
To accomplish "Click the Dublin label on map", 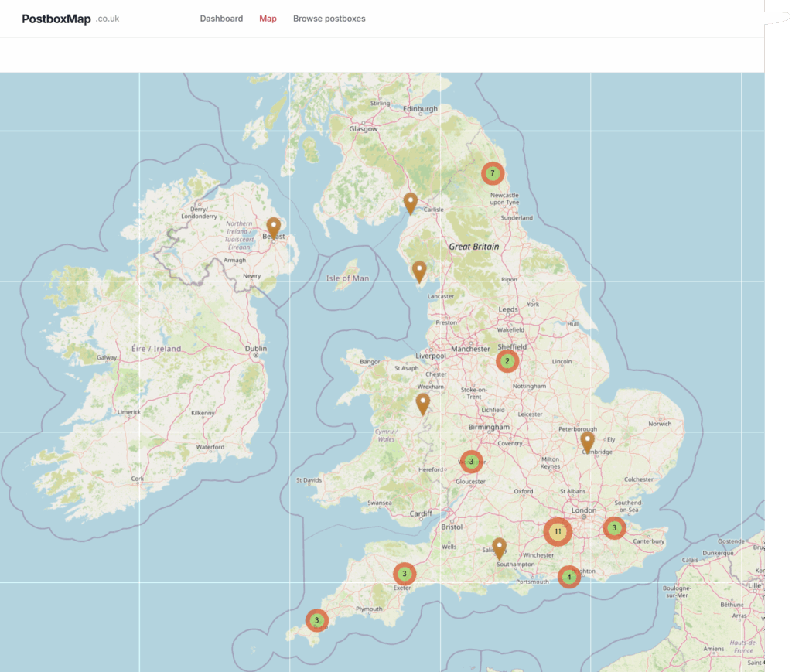I will coord(255,348).
